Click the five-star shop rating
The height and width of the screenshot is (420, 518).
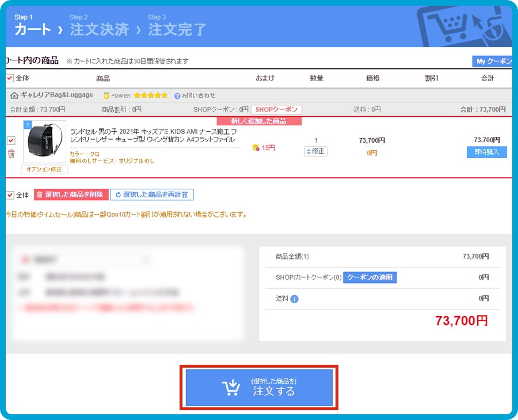click(x=151, y=96)
